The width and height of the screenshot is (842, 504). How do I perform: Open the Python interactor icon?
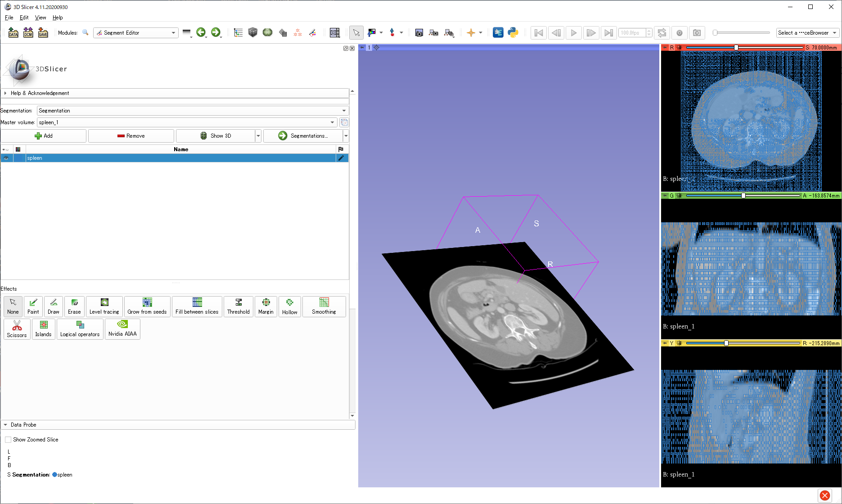pos(513,32)
